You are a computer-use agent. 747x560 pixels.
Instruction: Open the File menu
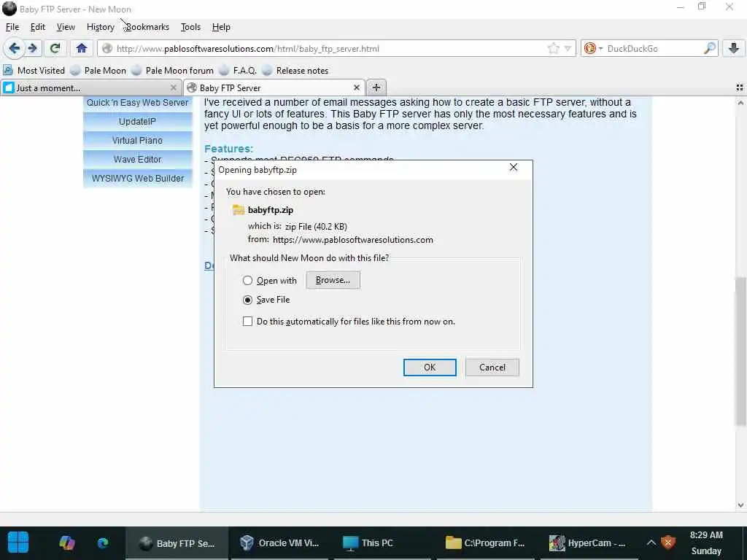[x=12, y=27]
